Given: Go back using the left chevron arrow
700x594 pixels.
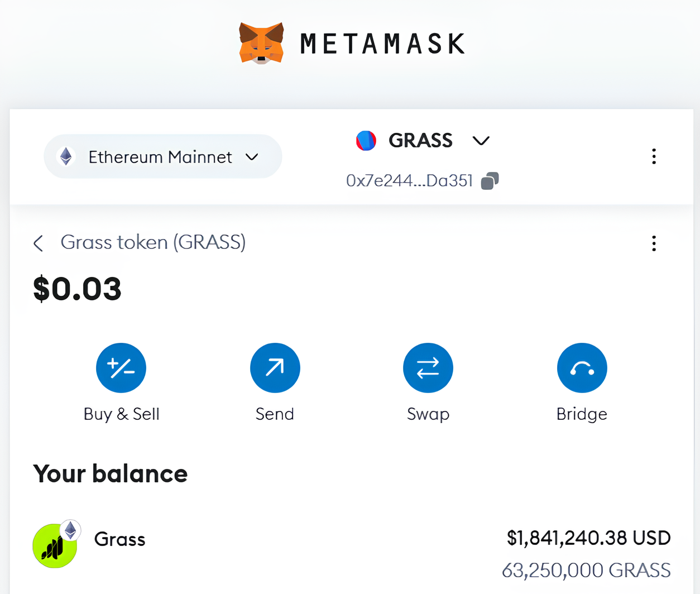Looking at the screenshot, I should 38,243.
